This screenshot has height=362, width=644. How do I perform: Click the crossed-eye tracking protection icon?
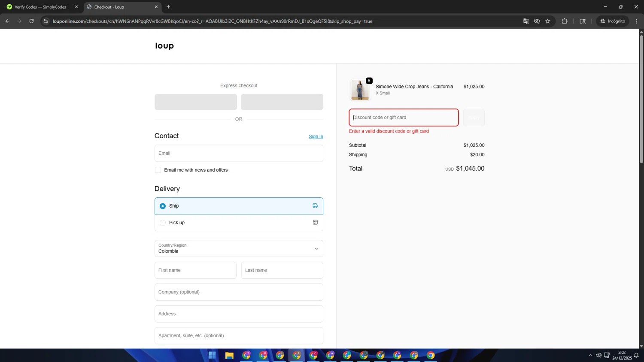537,21
